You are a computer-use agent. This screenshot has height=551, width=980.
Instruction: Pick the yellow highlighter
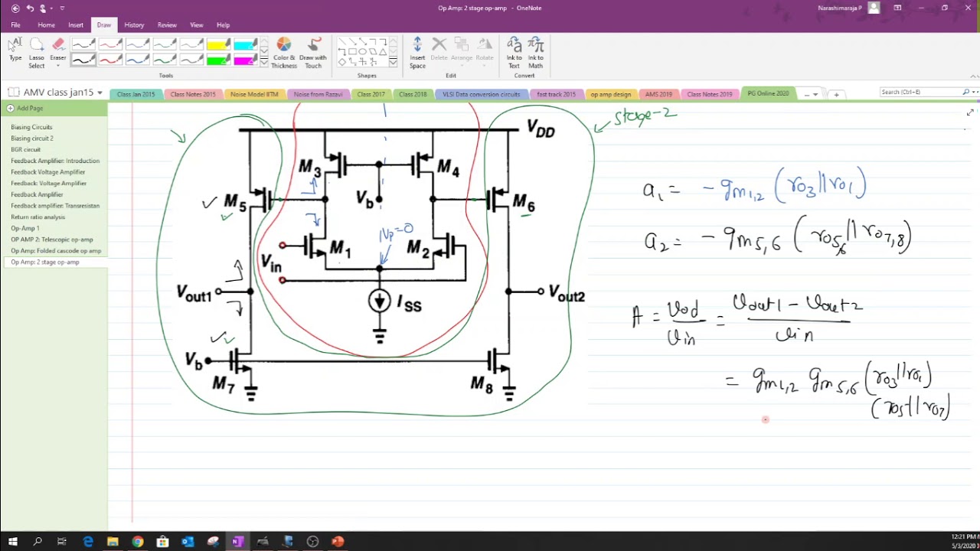tap(218, 44)
